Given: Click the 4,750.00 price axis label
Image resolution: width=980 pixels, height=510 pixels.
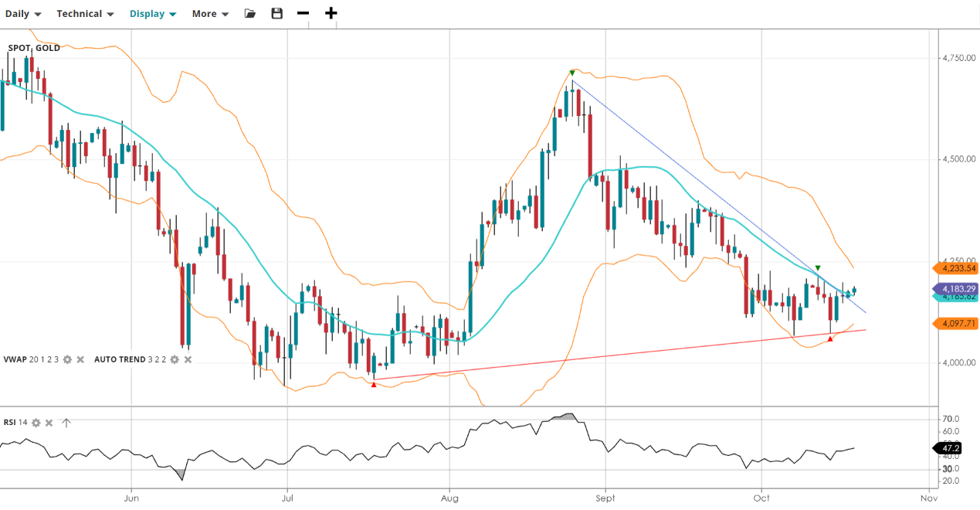Looking at the screenshot, I should point(960,58).
